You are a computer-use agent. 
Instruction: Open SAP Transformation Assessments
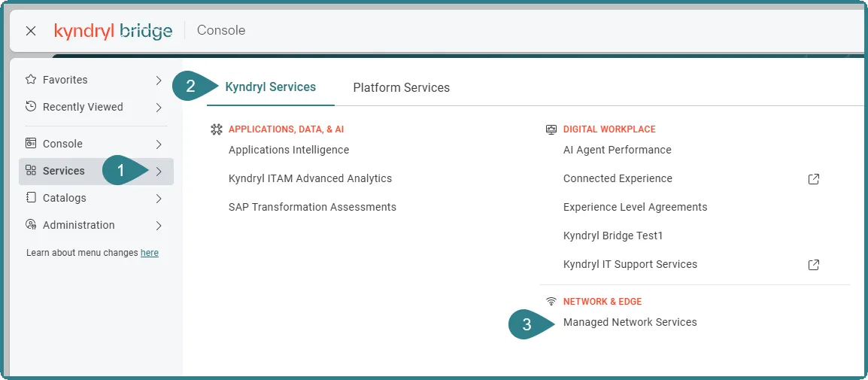(x=312, y=207)
